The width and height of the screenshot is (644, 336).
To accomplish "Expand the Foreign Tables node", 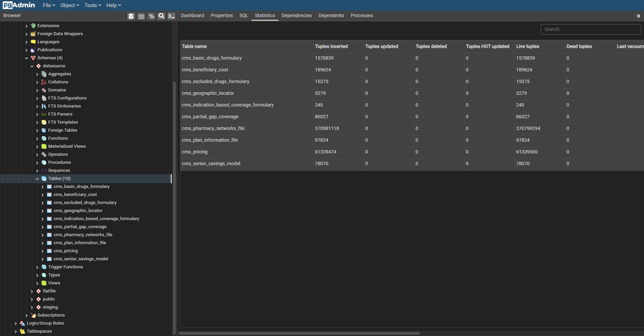I will click(x=37, y=130).
